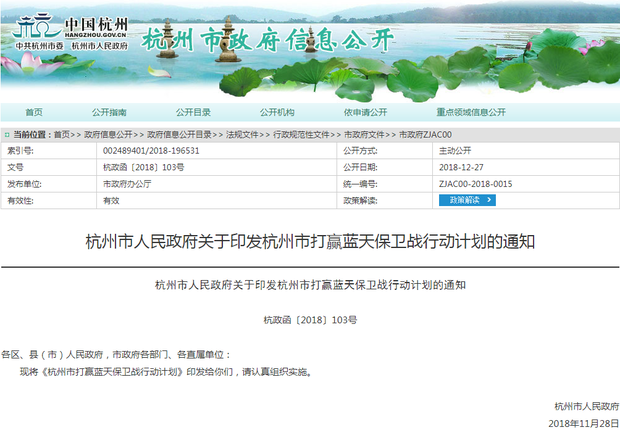Viewport: 620px width, 430px height.
Task: Click the 政策解读 arrow button
Action: pyautogui.click(x=465, y=200)
